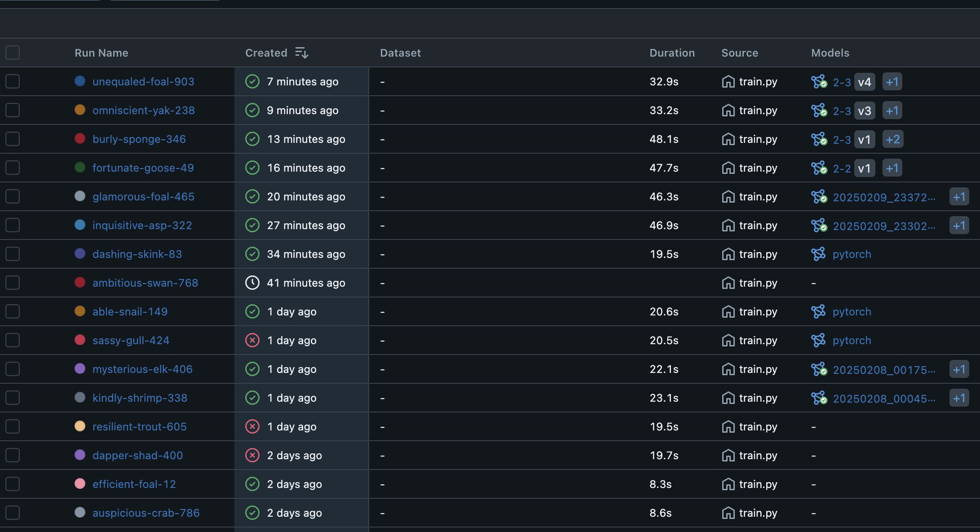
Task: Click the model icon in dashing-skink-83 row
Action: (818, 254)
